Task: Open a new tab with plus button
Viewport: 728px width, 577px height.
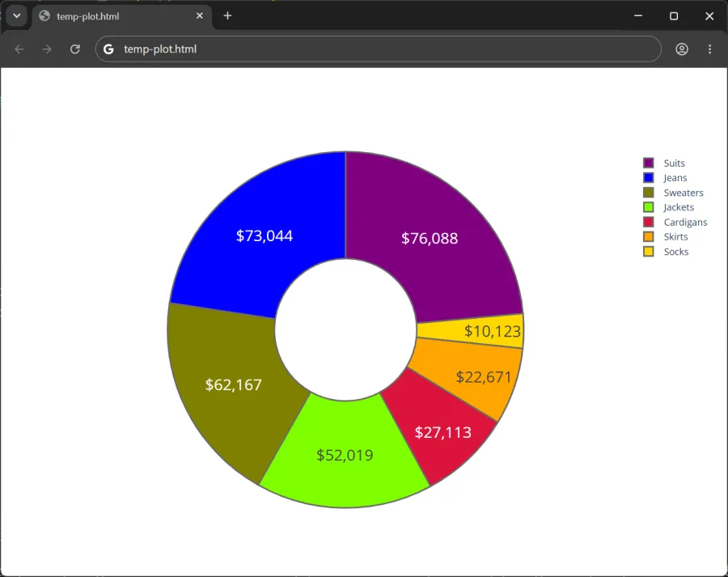Action: [x=227, y=16]
